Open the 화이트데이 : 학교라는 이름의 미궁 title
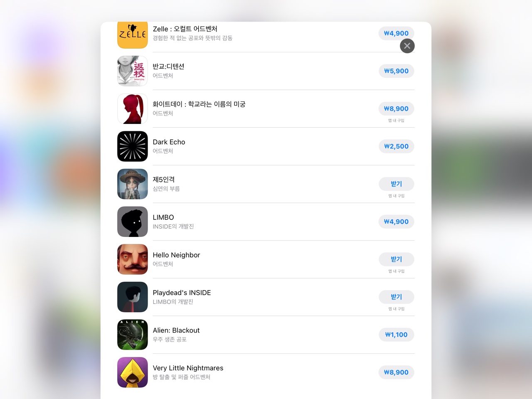 coord(199,104)
